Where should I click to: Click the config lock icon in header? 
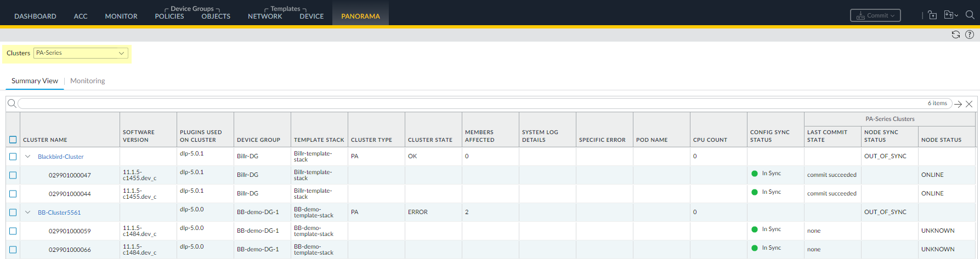pyautogui.click(x=932, y=15)
